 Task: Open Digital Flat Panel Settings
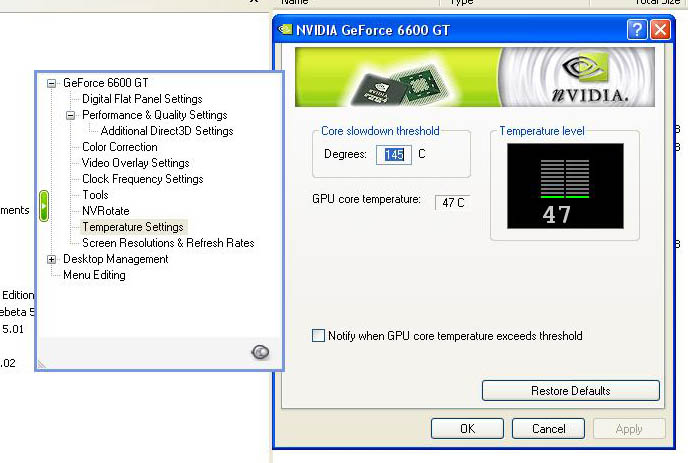point(142,99)
